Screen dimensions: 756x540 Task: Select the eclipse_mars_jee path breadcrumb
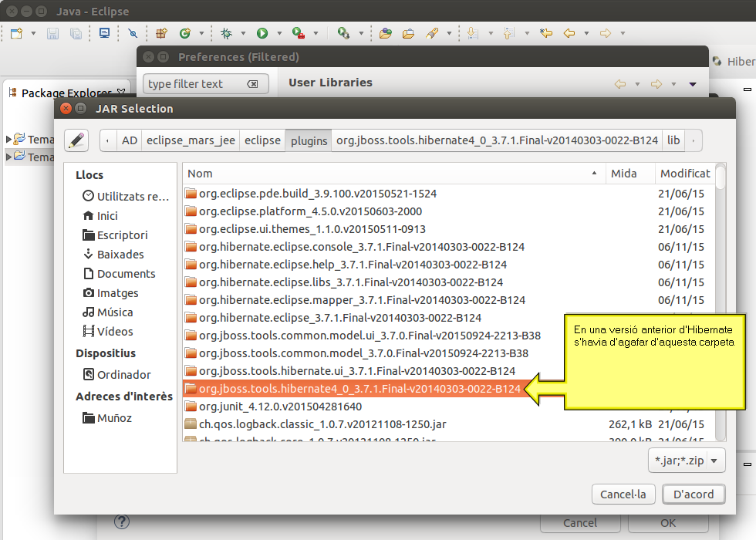[x=191, y=140]
